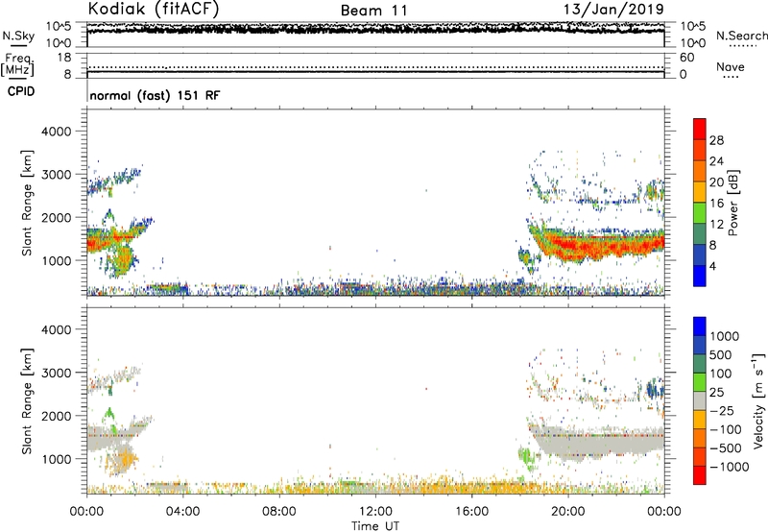
Task: Click the '12:00' time tick label
Action: (x=375, y=512)
